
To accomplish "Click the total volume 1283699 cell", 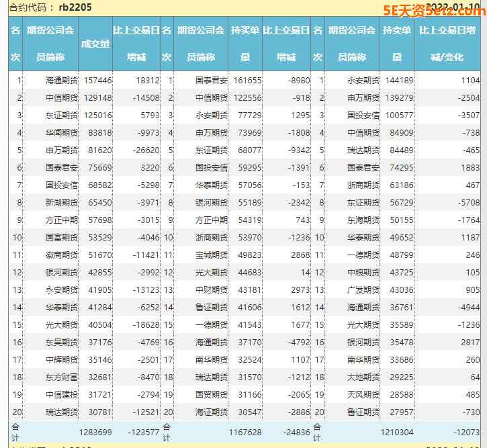I will click(95, 432).
